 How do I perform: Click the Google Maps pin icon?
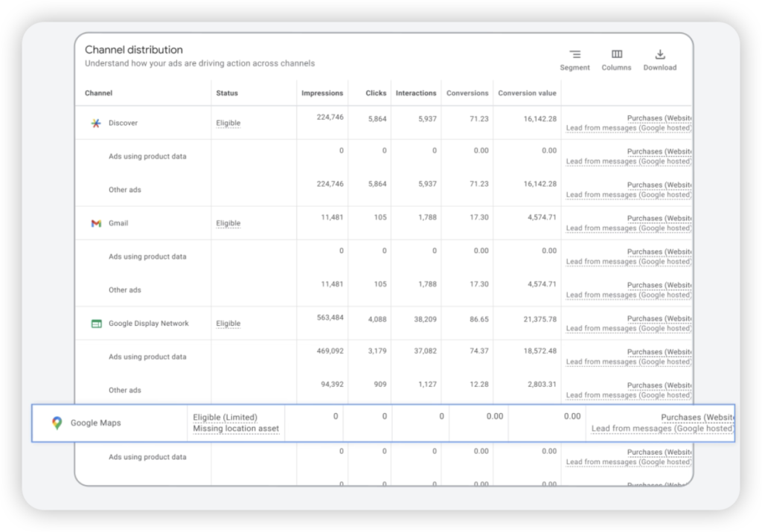[x=57, y=423]
